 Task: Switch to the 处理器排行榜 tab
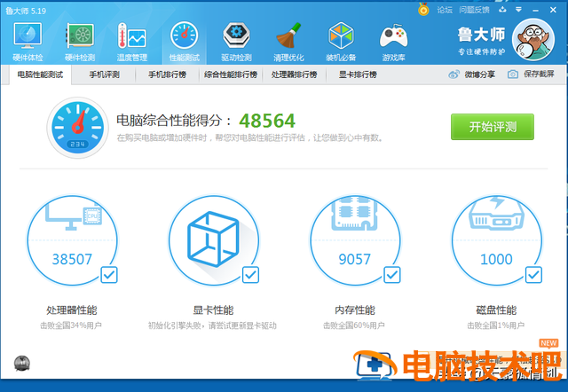point(294,74)
